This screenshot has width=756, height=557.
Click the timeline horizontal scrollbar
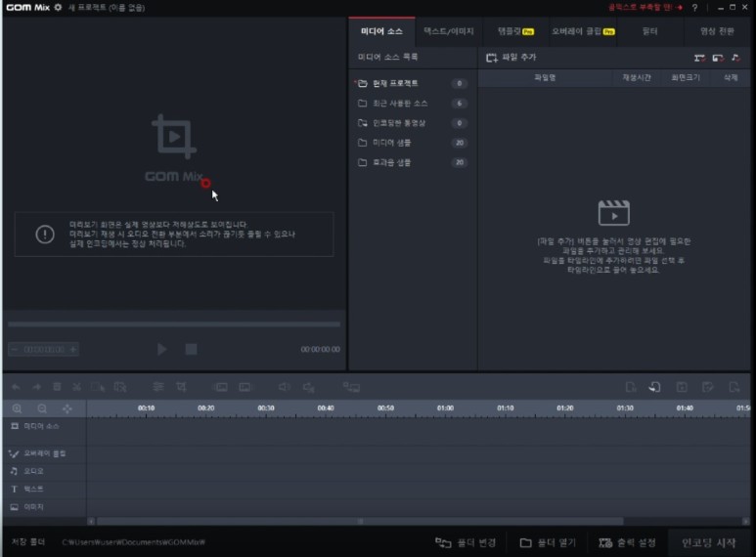(360, 522)
